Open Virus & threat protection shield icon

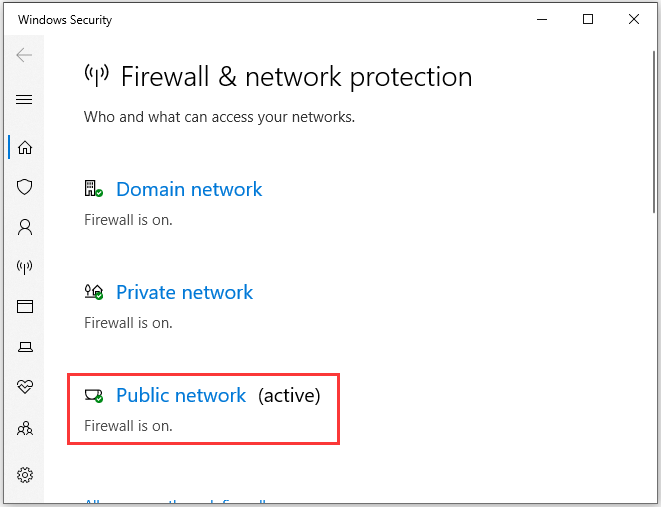tap(24, 187)
